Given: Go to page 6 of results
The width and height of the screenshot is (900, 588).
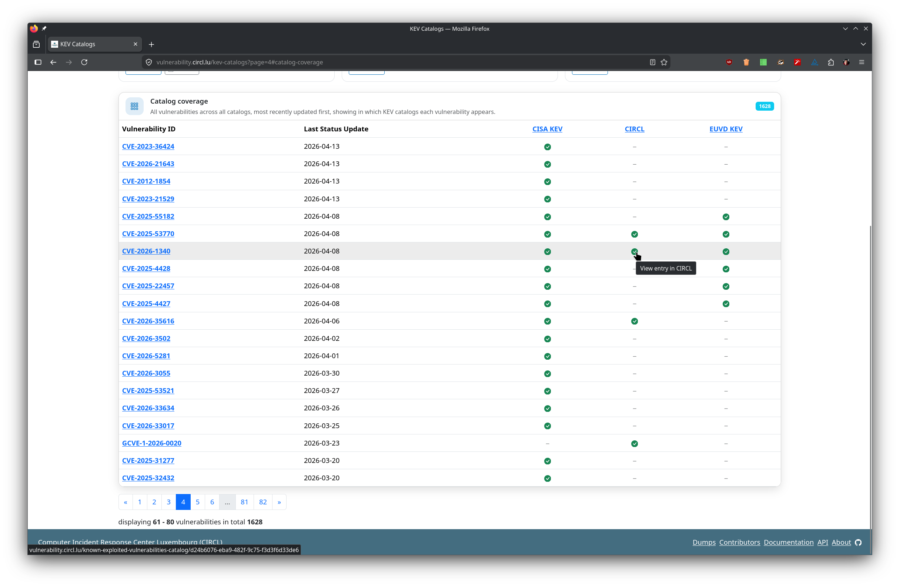Looking at the screenshot, I should [212, 502].
